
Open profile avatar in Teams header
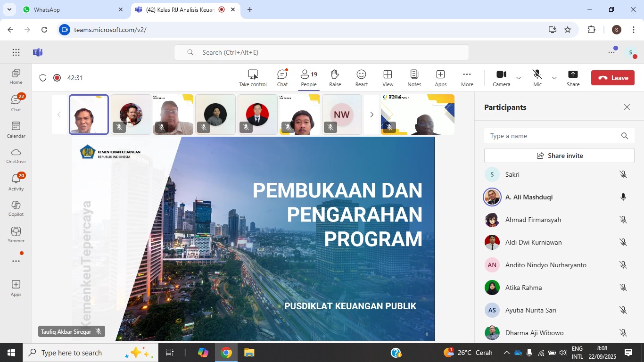coord(631,53)
